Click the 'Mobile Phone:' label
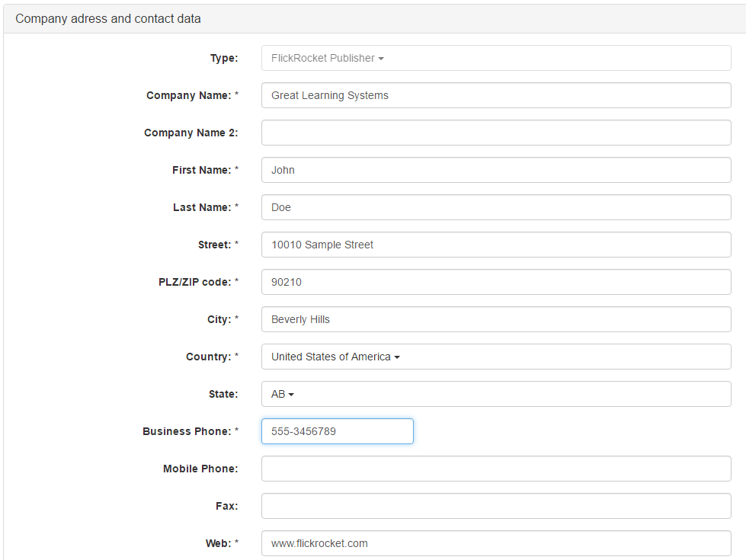This screenshot has width=746, height=560. click(x=200, y=469)
